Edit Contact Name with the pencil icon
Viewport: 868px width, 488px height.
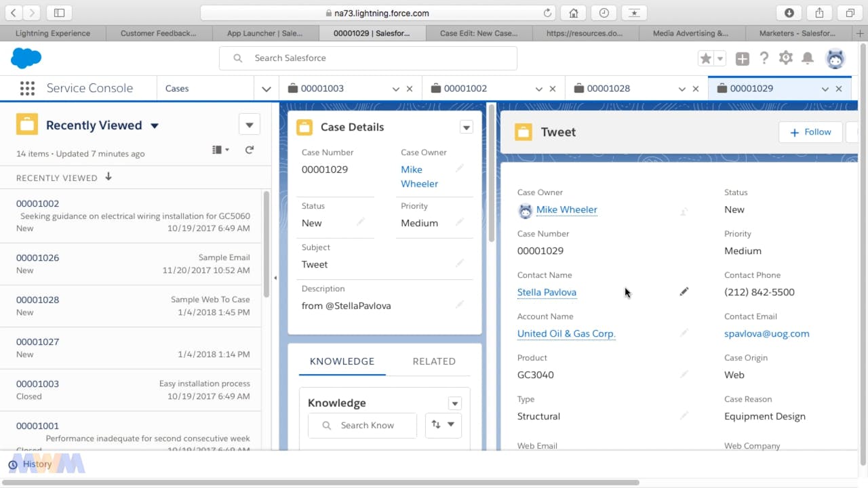684,291
